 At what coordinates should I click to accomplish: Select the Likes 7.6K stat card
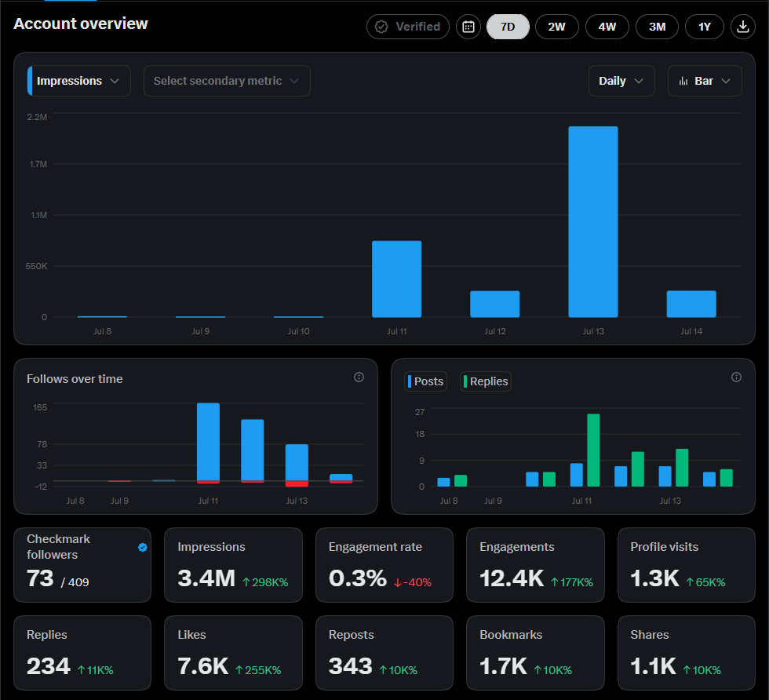click(234, 653)
